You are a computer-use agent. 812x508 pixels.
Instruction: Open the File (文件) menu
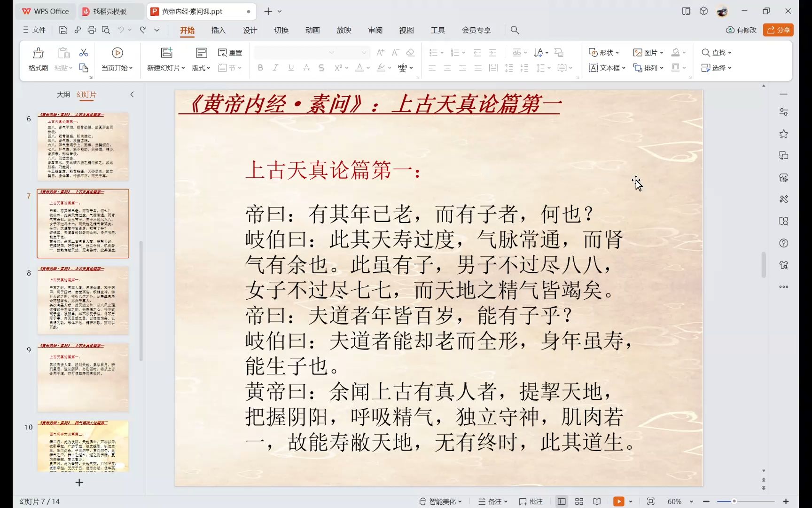(34, 30)
